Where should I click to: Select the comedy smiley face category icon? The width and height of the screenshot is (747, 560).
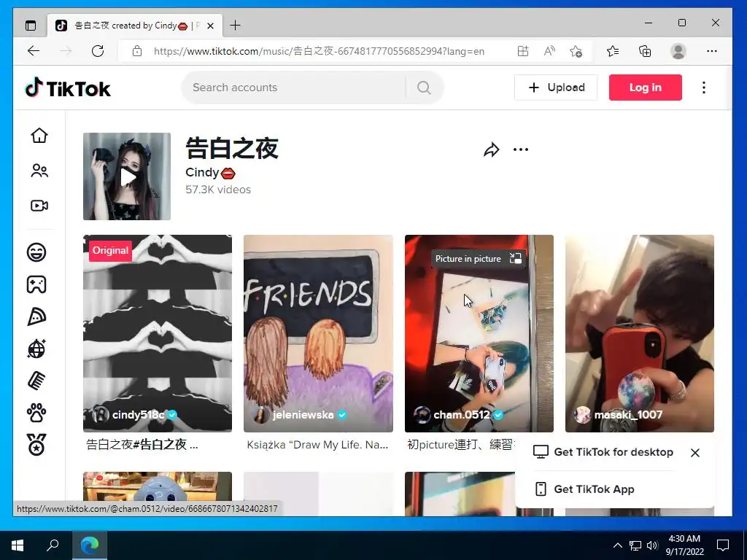coord(36,252)
